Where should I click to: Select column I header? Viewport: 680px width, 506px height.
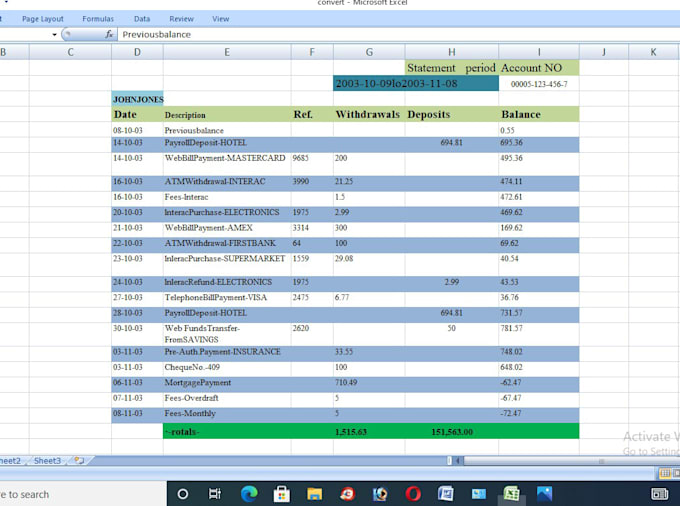tap(539, 52)
